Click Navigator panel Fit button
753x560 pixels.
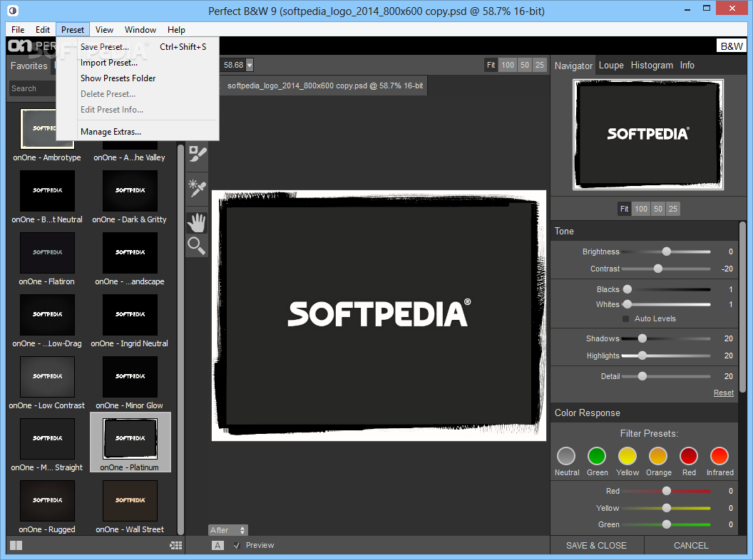pyautogui.click(x=624, y=209)
